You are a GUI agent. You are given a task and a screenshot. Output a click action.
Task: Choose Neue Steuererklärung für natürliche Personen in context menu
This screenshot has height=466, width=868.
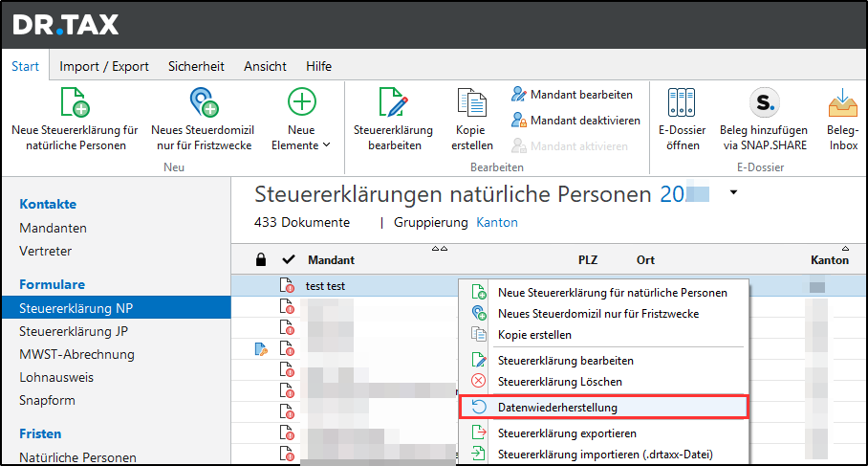pyautogui.click(x=604, y=293)
